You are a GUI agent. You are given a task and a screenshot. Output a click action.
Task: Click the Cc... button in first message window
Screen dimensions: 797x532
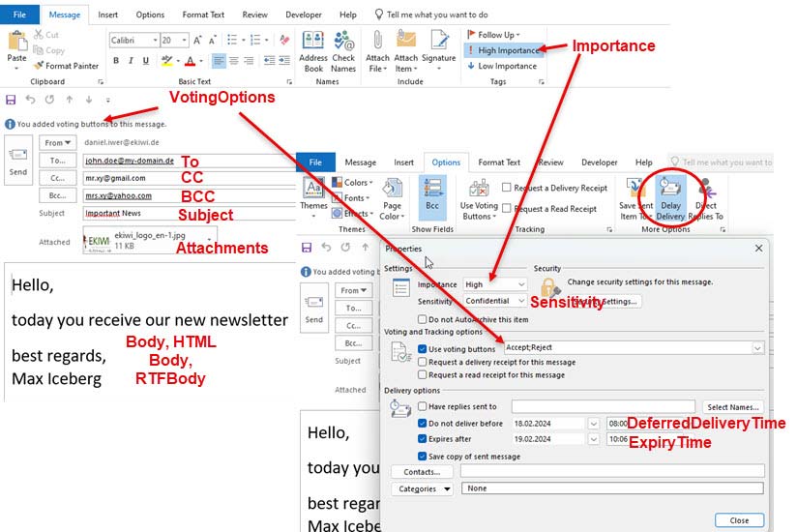(x=57, y=178)
